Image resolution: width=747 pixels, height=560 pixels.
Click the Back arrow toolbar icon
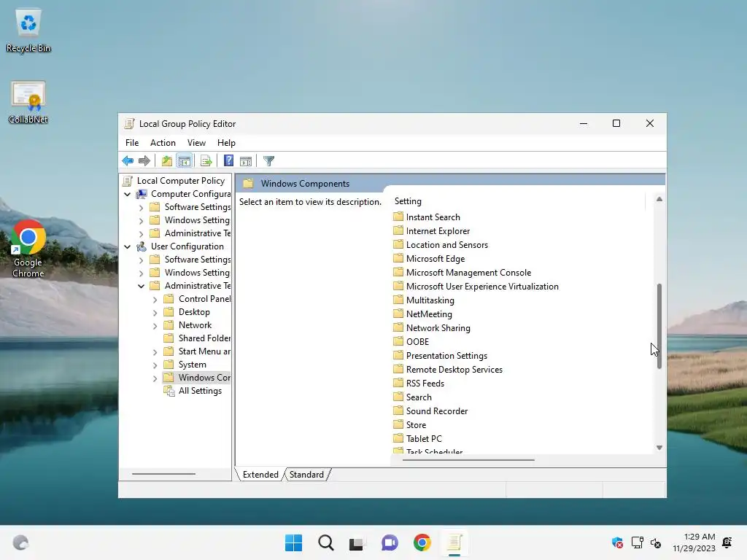[128, 161]
